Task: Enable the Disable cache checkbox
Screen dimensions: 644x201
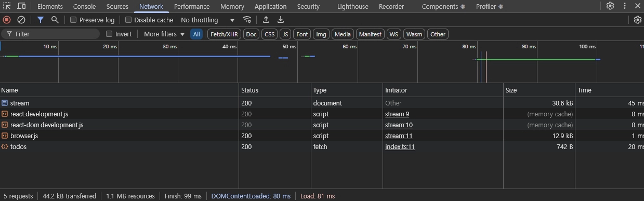Action: [128, 20]
